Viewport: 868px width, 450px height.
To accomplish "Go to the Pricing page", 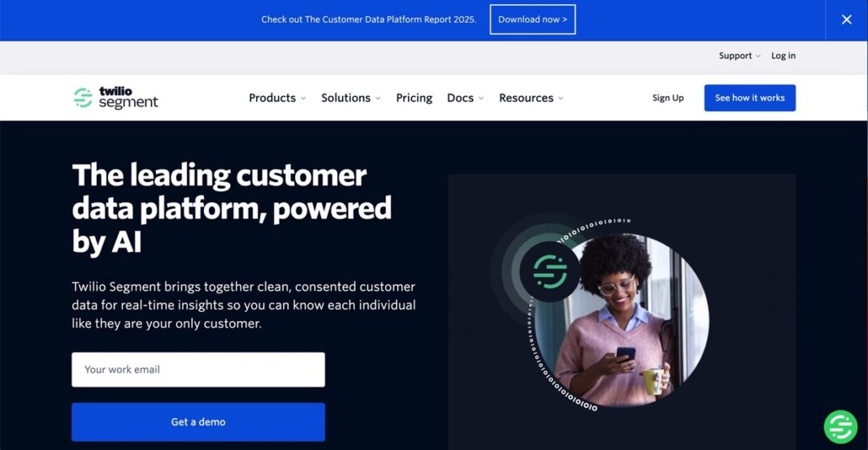I will [x=414, y=98].
